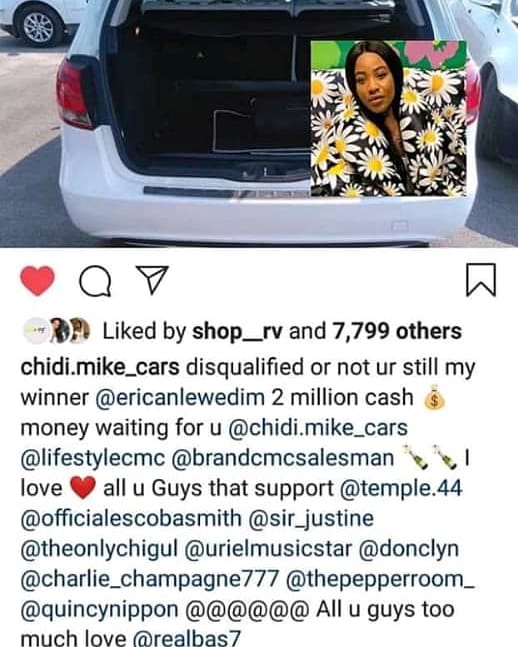The image size is (518, 647).
Task: Open liker avatars beside Liked by
Action: click(57, 331)
